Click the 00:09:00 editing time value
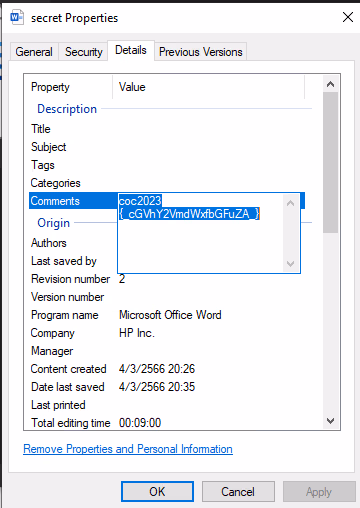Viewport: 360px width, 508px height. (140, 423)
